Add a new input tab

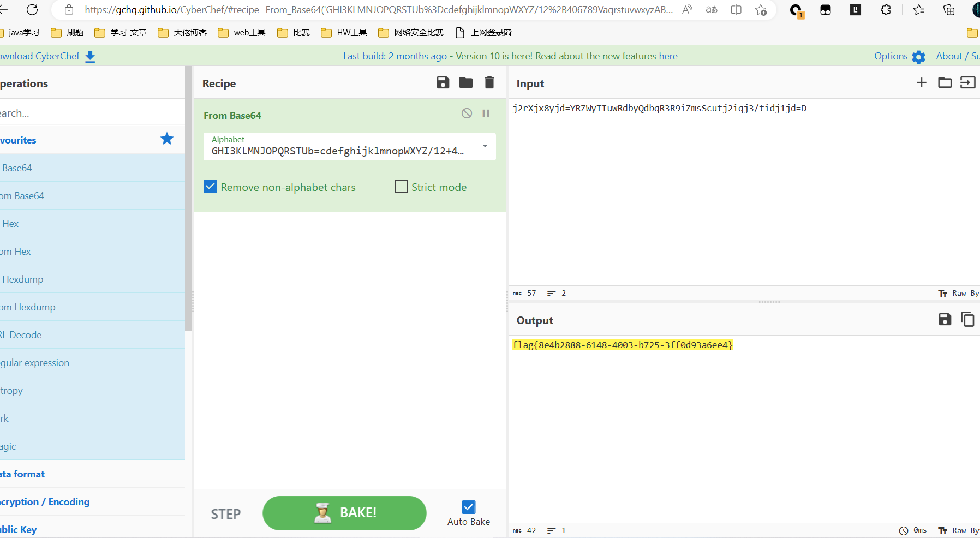(x=922, y=82)
